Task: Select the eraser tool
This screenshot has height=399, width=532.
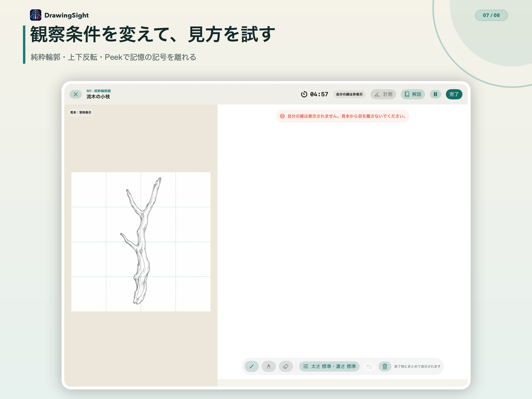Action: coord(286,366)
